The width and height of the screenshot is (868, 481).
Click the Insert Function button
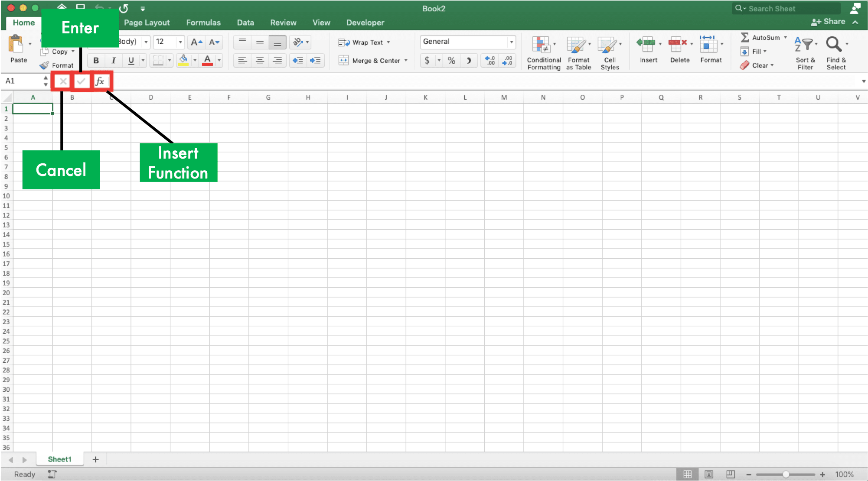click(100, 81)
